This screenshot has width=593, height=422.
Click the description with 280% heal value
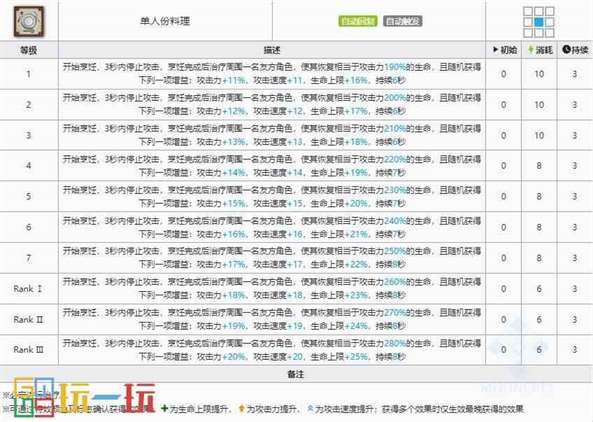pyautogui.click(x=272, y=349)
